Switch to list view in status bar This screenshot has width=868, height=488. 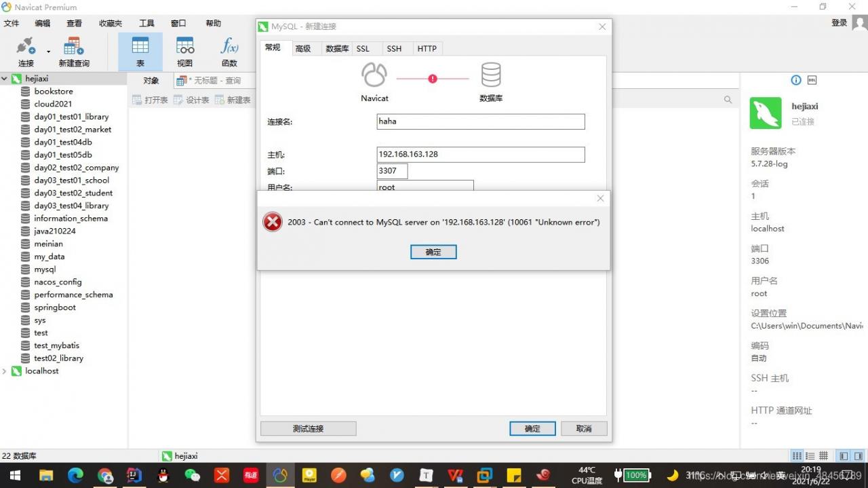[x=810, y=456]
